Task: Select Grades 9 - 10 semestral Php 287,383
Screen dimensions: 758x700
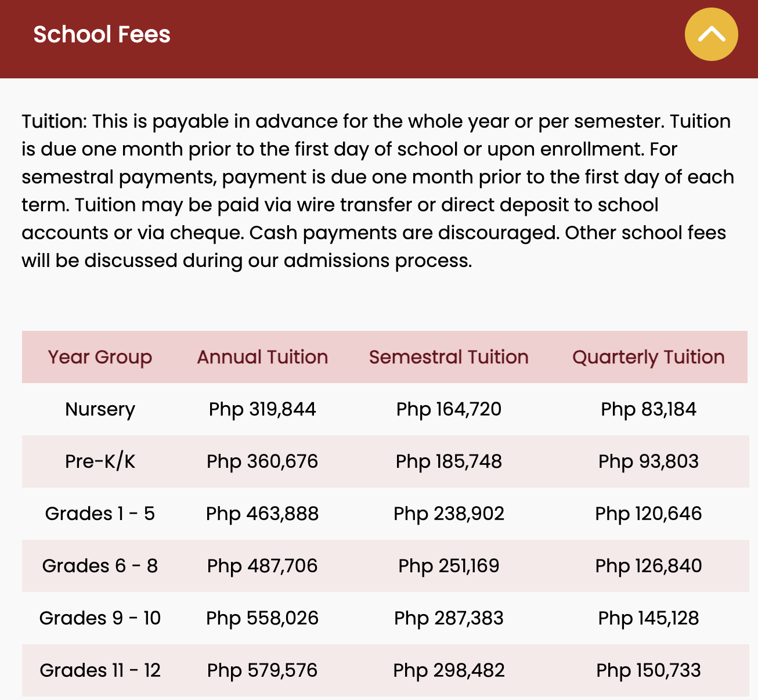Action: tap(449, 618)
